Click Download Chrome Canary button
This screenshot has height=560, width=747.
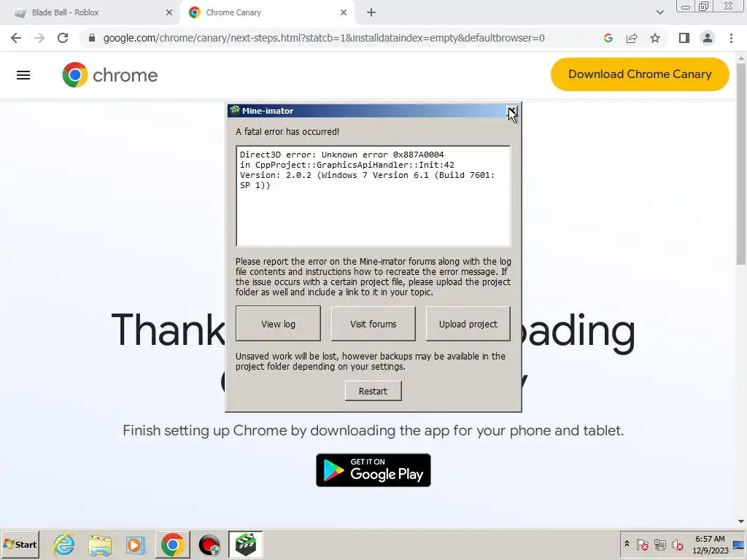click(640, 74)
